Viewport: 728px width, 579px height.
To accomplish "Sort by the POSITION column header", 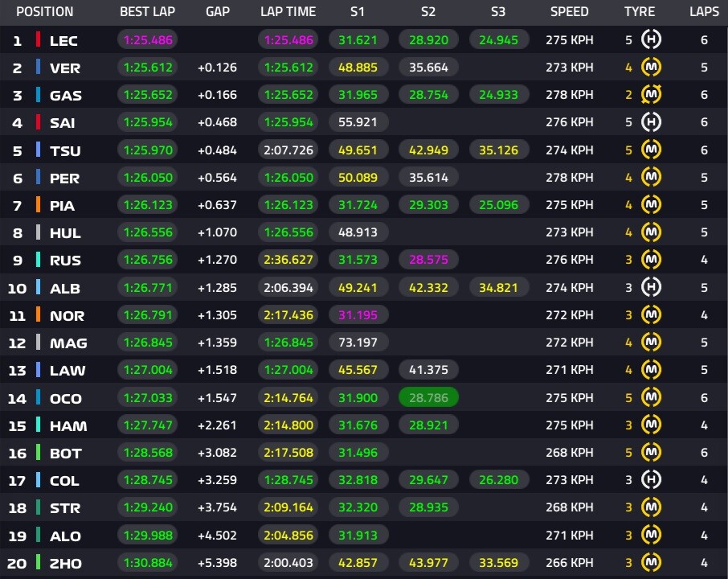I will point(44,12).
